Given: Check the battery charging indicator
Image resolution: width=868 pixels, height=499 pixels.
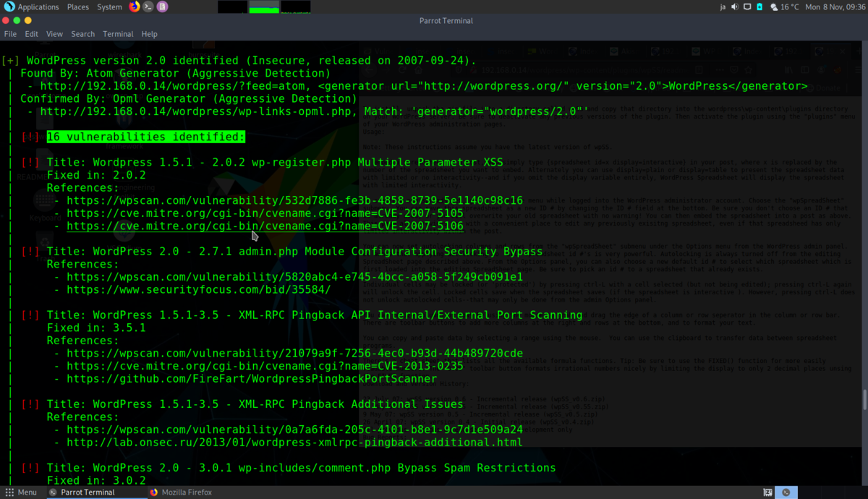Looking at the screenshot, I should click(x=759, y=7).
